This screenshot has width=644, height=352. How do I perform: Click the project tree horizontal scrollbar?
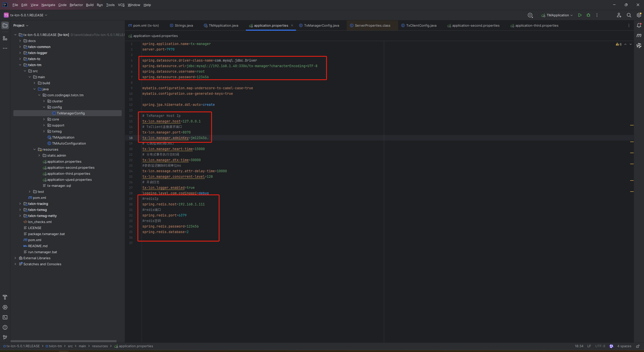63,341
